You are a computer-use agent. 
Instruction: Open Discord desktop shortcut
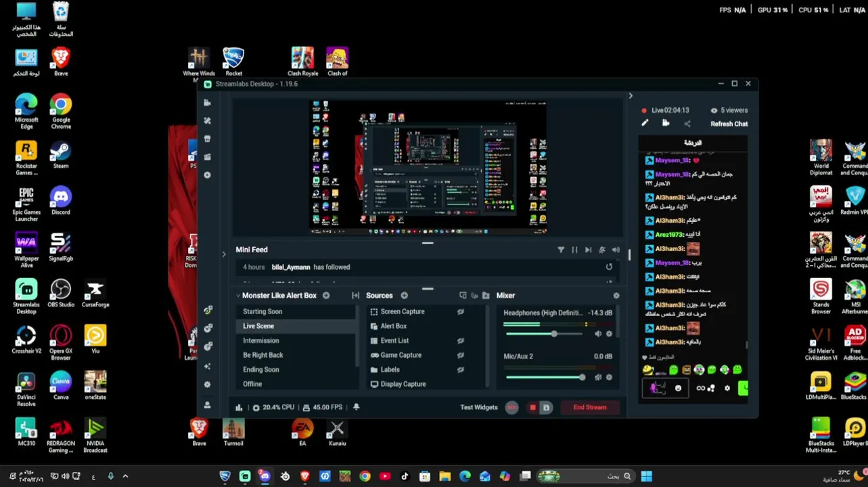point(61,202)
